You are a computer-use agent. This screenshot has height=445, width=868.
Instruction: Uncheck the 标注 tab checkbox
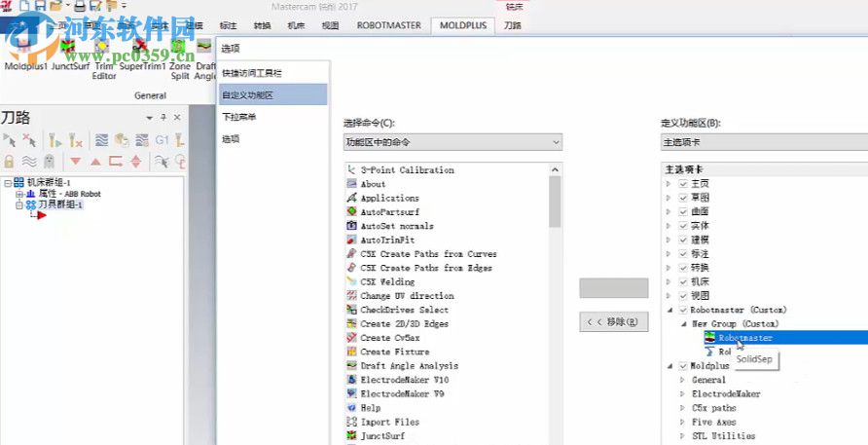tap(683, 253)
